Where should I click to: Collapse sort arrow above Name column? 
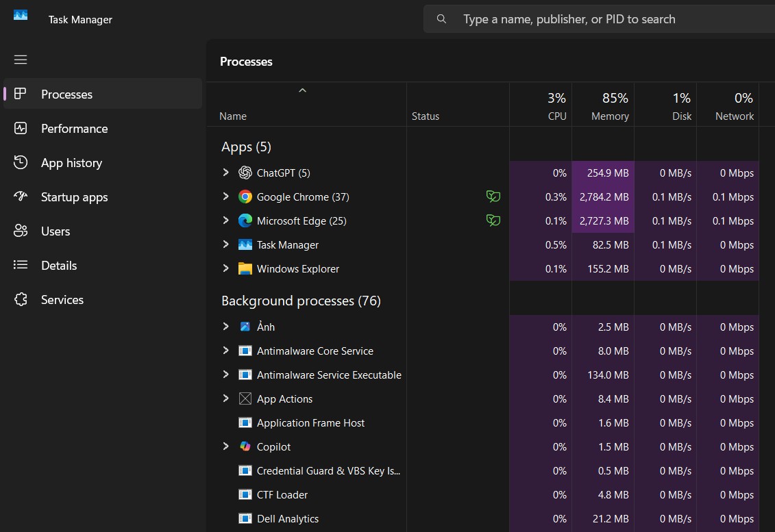302,90
